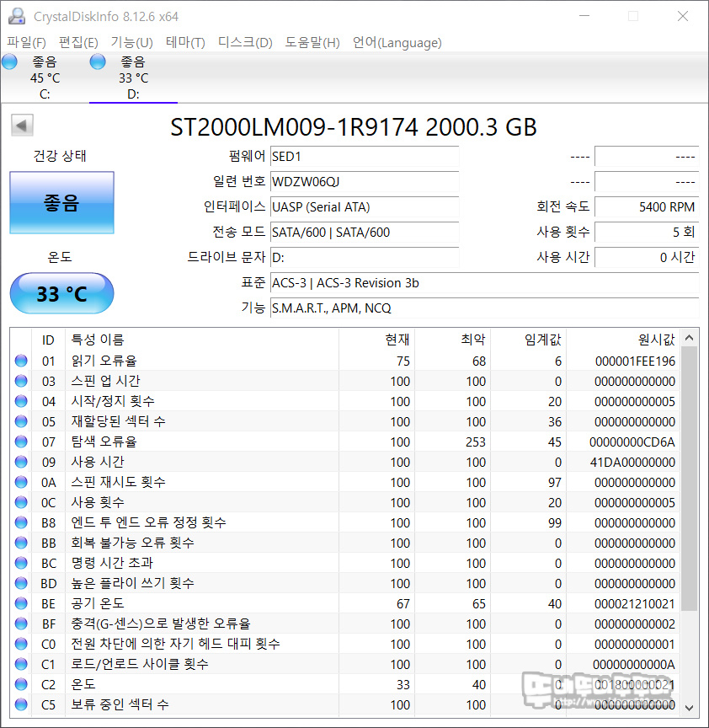Viewport: 709px width, 728px height.
Task: Click the status orb for 05 재할당된 섹터 수
Action: pos(21,421)
